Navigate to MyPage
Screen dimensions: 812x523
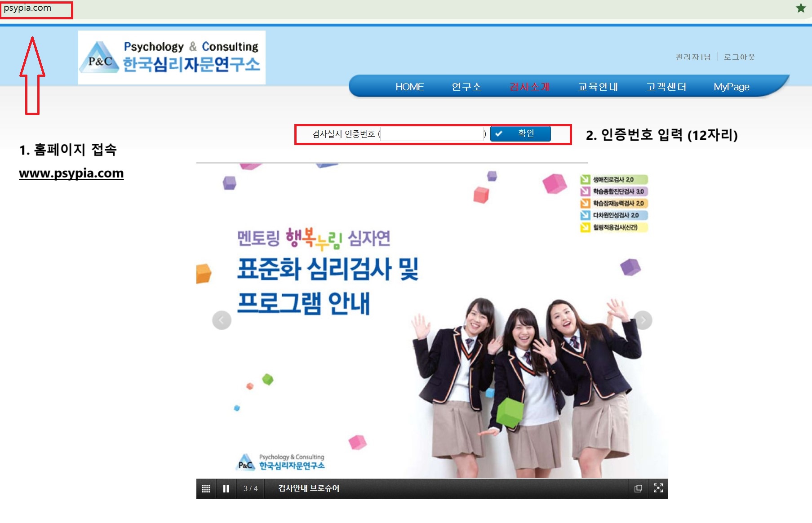click(x=731, y=87)
